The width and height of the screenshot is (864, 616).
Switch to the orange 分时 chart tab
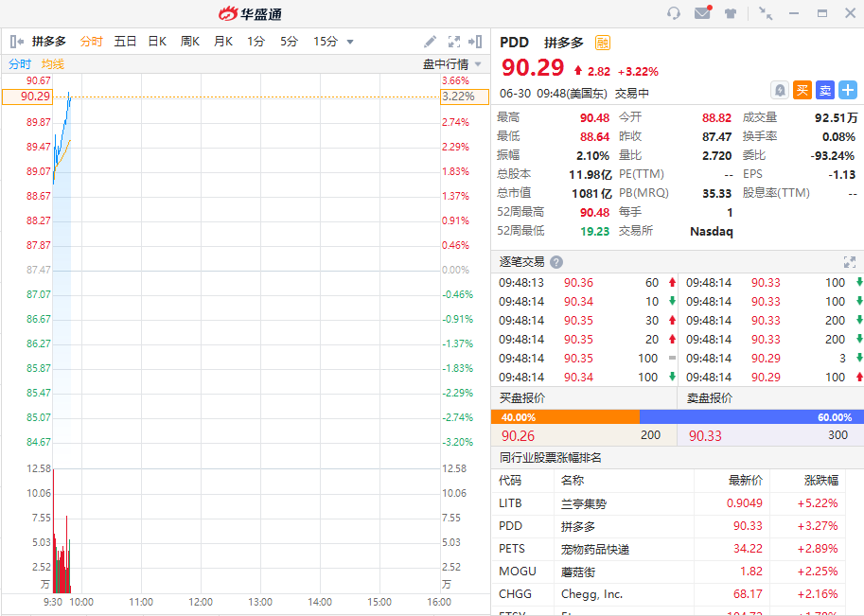[91, 42]
